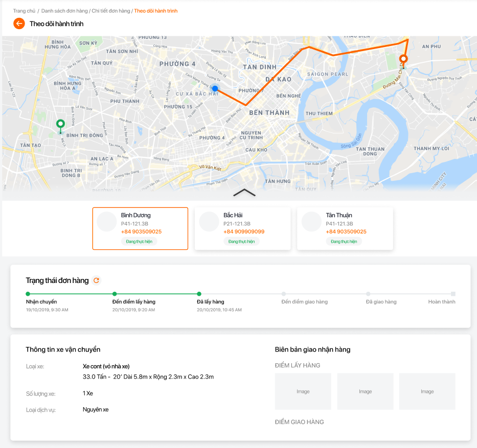Click the Đã giao hàng step dot
The width and height of the screenshot is (477, 448).
click(x=368, y=294)
